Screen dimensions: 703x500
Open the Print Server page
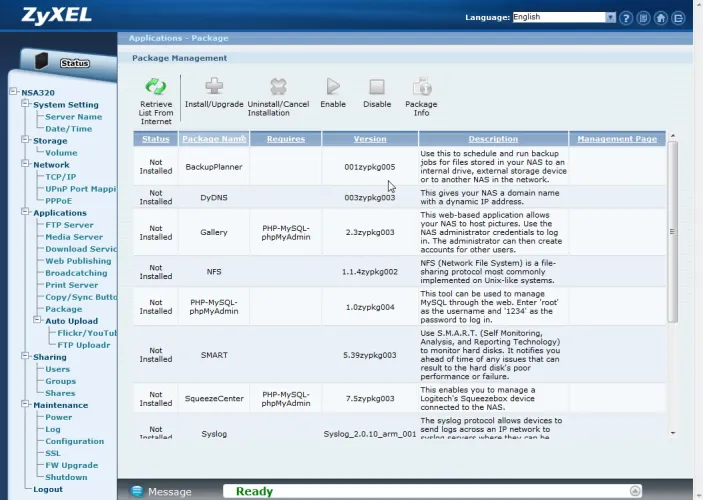tap(72, 285)
